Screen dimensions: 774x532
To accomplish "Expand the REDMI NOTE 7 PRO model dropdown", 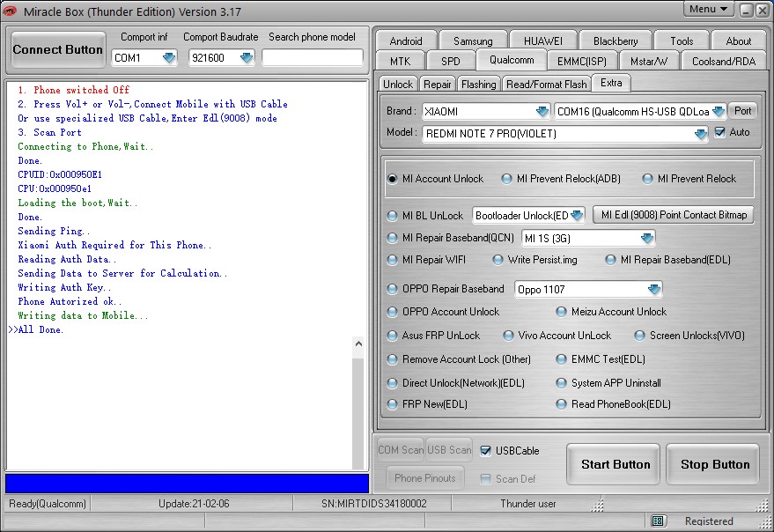I will pos(700,134).
